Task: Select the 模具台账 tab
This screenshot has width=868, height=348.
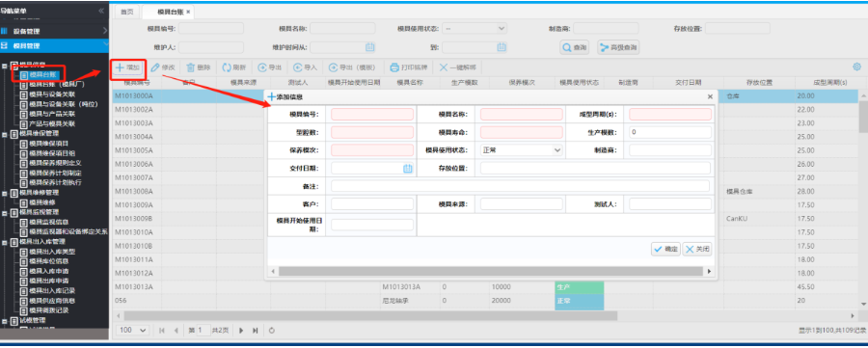Action: [168, 12]
